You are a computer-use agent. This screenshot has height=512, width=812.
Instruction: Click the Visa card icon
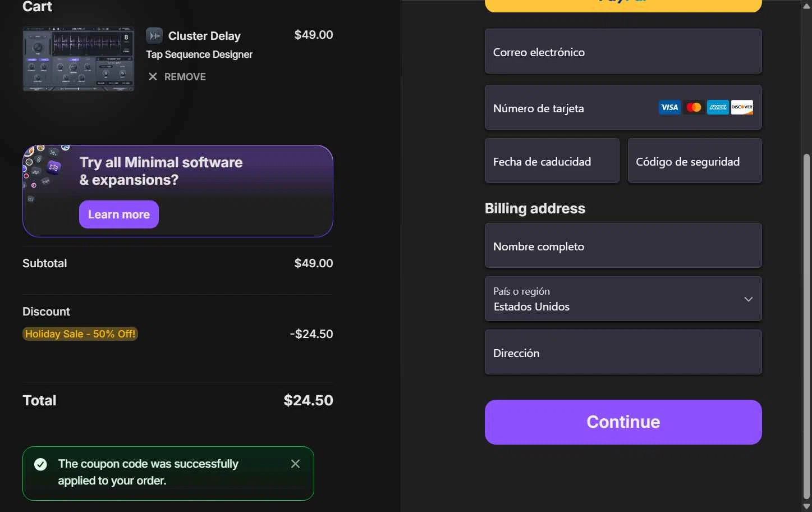tap(669, 107)
